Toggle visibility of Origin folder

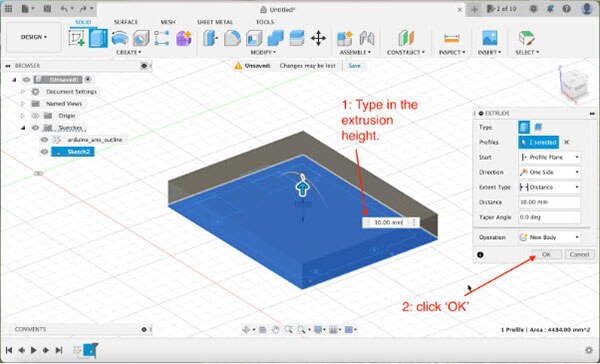click(x=35, y=116)
